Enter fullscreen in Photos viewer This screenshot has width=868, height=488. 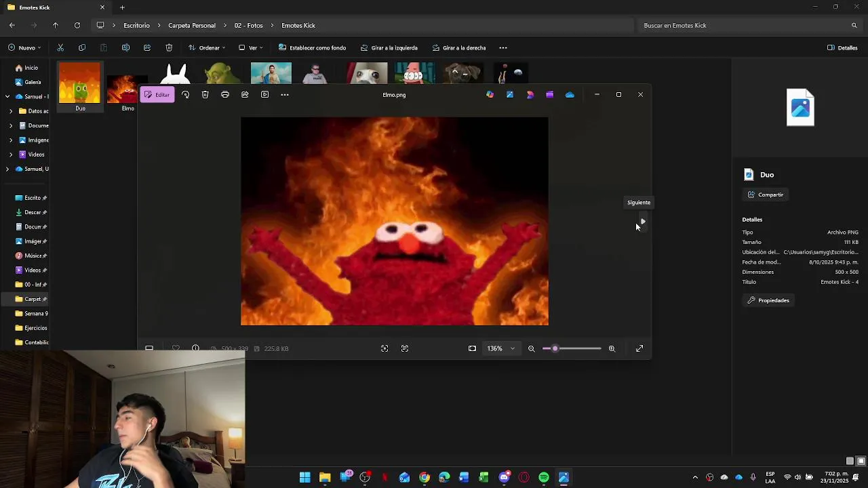(x=639, y=348)
